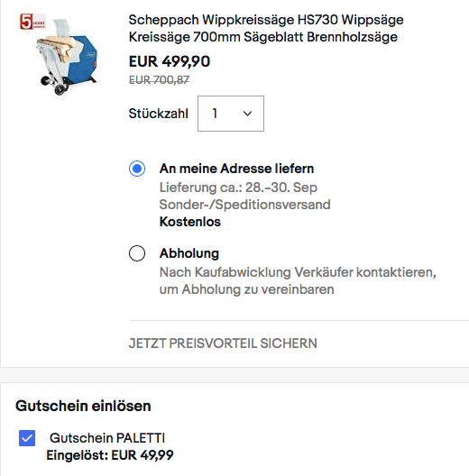Select the Abholung radio button
This screenshot has width=469, height=476.
click(137, 253)
